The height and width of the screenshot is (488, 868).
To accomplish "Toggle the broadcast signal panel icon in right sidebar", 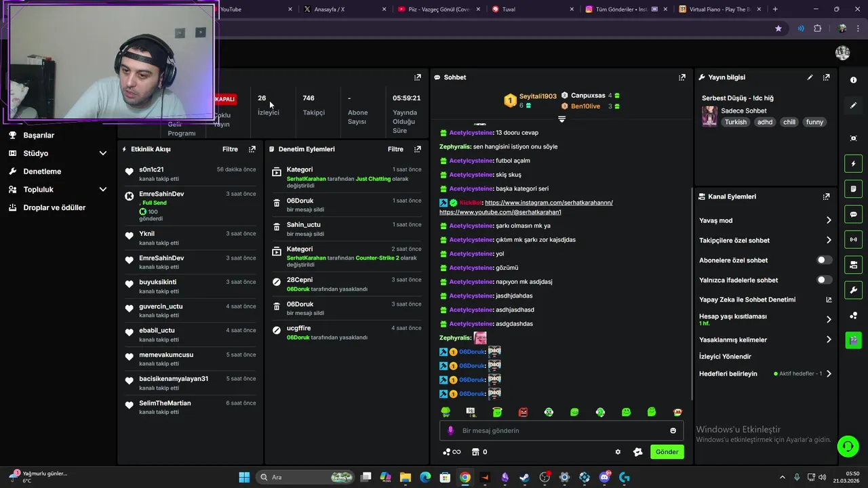I will (853, 239).
